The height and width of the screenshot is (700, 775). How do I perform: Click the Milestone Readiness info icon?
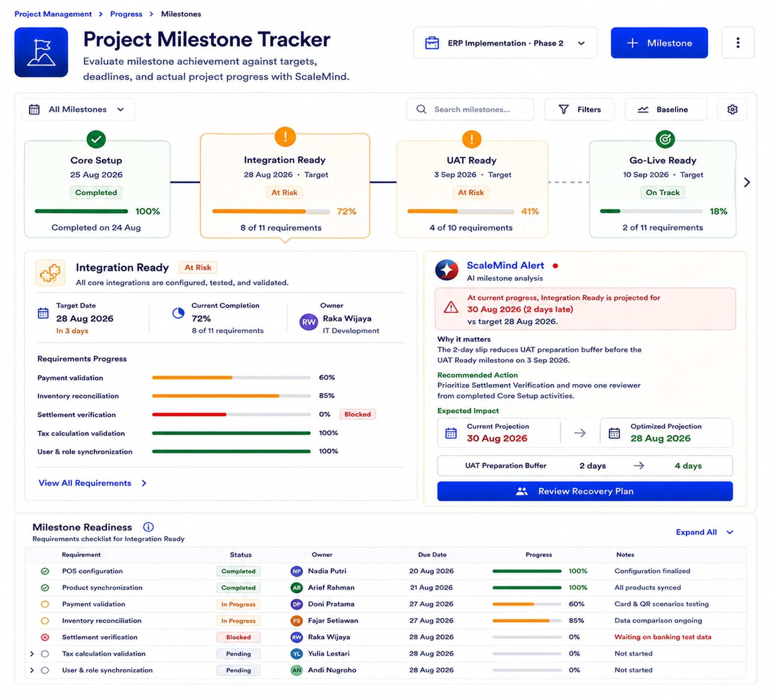148,527
